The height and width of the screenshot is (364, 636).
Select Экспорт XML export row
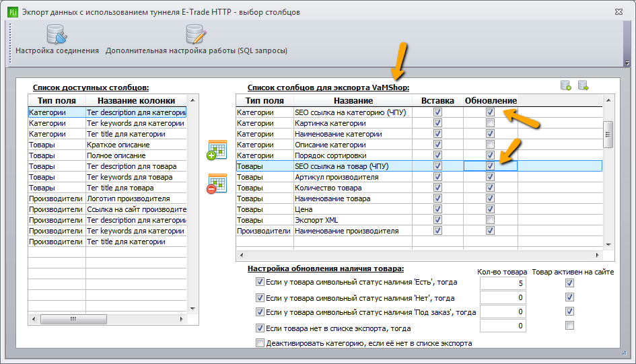pos(419,220)
